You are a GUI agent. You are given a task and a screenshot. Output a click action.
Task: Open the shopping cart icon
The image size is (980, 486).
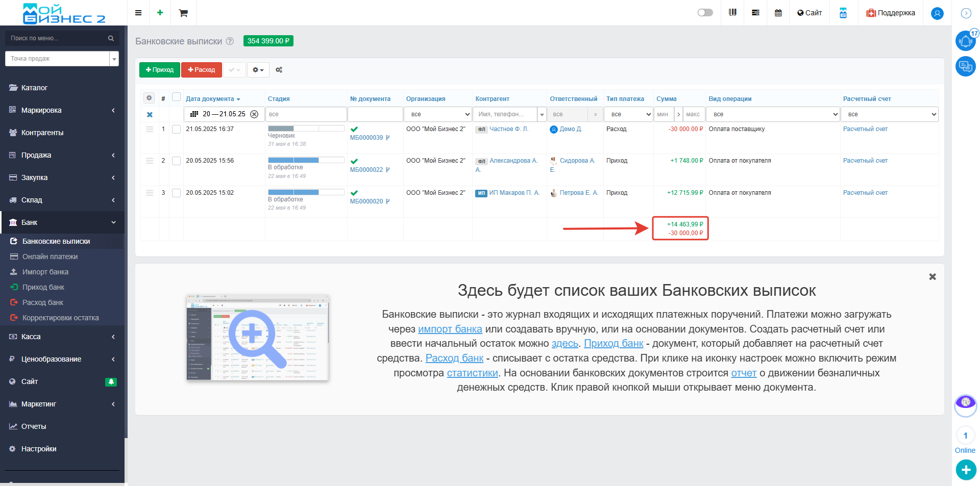(x=183, y=13)
